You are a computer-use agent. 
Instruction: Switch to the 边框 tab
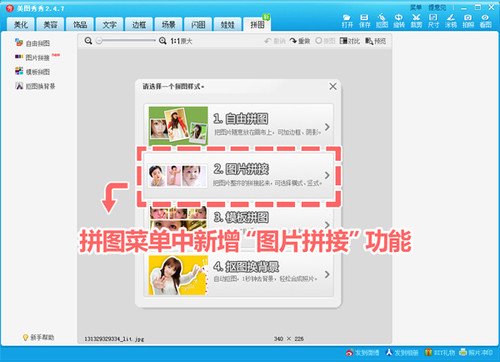pos(139,24)
